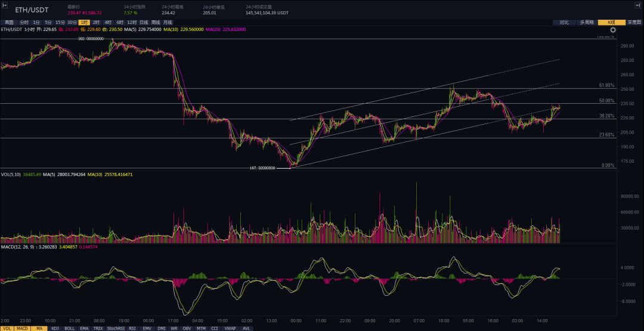Select the 1分 interval
644x331 pixels.
[x=37, y=23]
